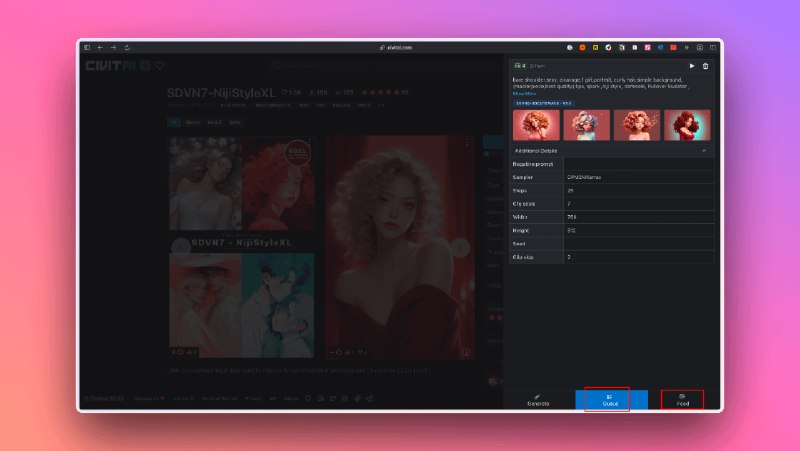The height and width of the screenshot is (451, 800).
Task: Click the red browser extension icon
Action: (x=673, y=47)
